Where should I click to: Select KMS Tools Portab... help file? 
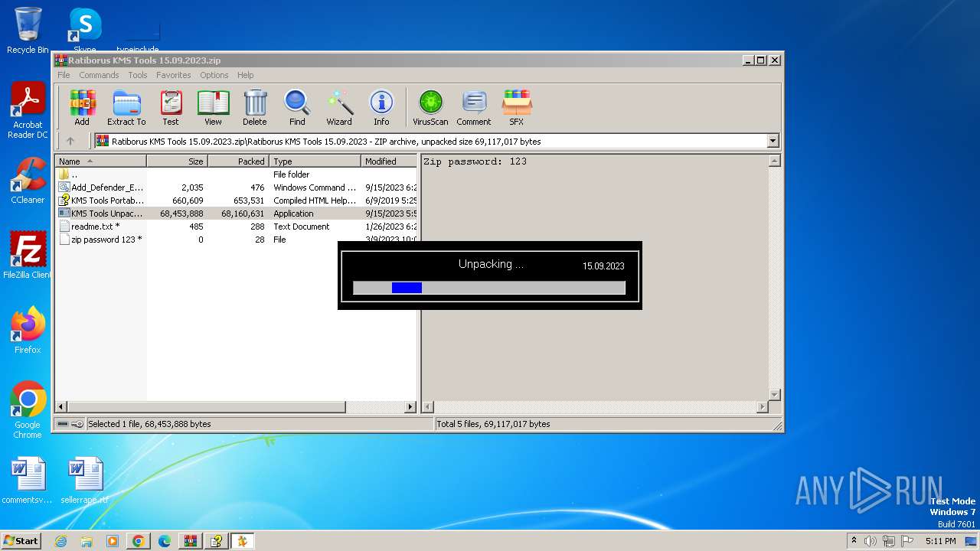236,201
